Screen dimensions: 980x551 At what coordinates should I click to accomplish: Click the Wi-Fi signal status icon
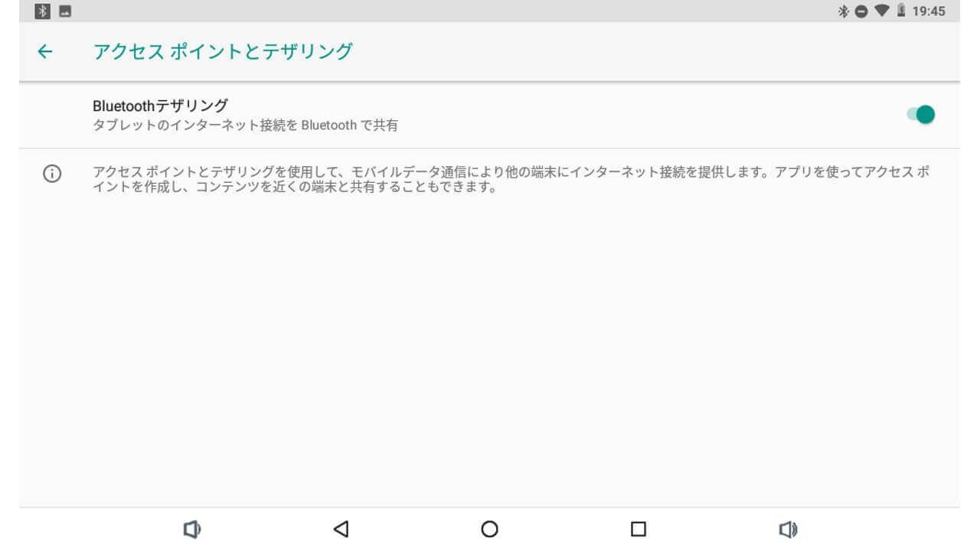[881, 11]
